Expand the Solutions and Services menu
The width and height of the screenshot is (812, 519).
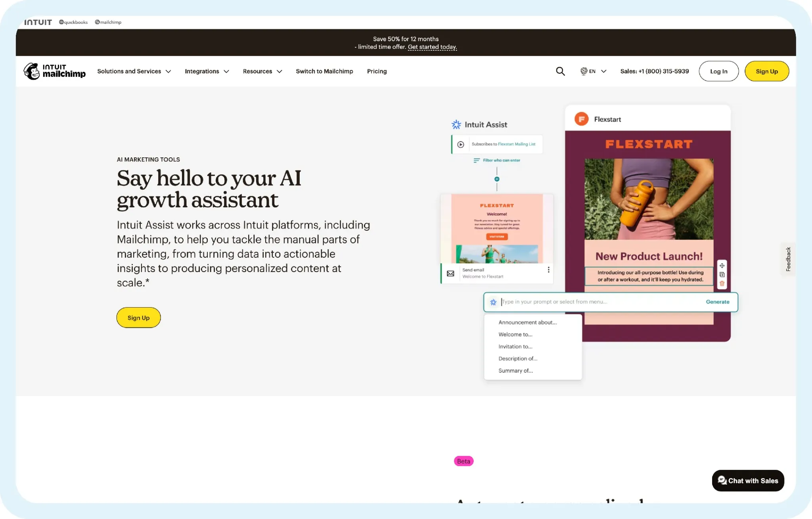pyautogui.click(x=134, y=71)
